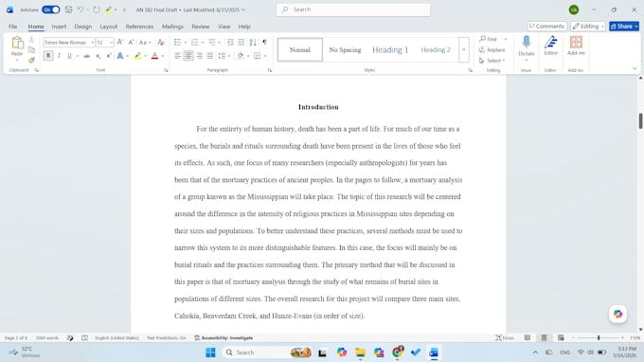
Task: Decrease font size with shrink icon
Action: click(131, 42)
